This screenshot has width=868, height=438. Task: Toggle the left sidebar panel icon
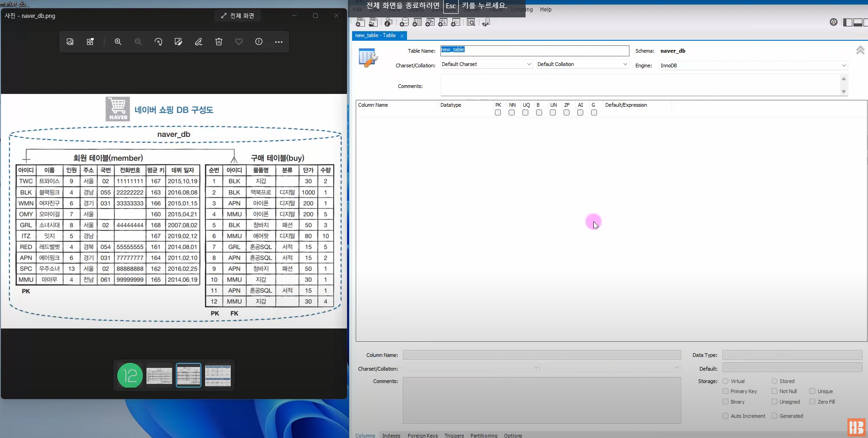[847, 22]
